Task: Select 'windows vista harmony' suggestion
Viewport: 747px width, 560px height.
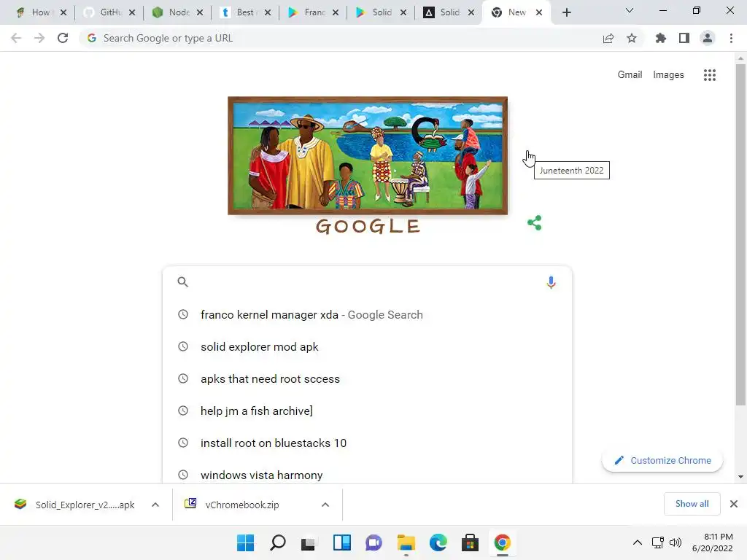Action: 367,475
